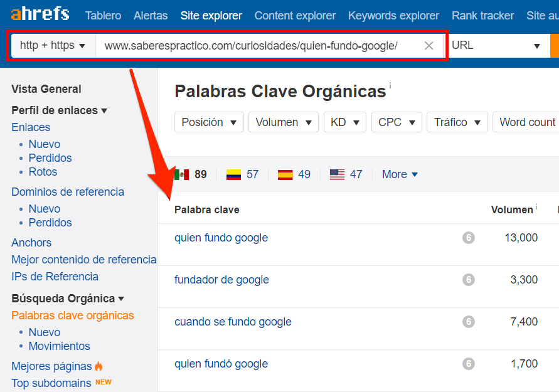559x392 pixels.
Task: Click the Palabra clave column header
Action: click(207, 210)
